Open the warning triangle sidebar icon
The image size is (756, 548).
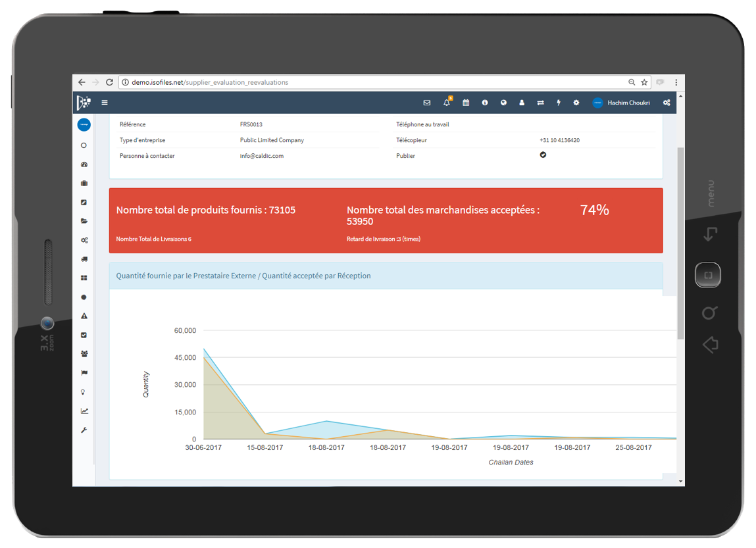[84, 316]
